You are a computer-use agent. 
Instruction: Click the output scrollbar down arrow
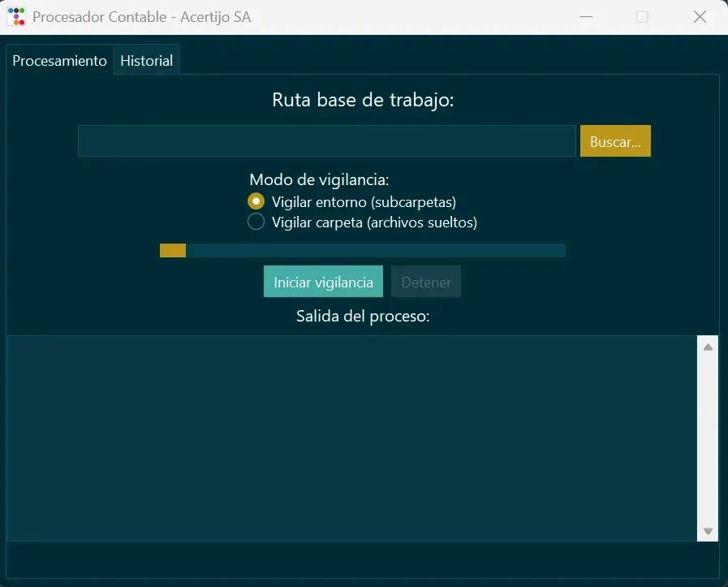(708, 531)
